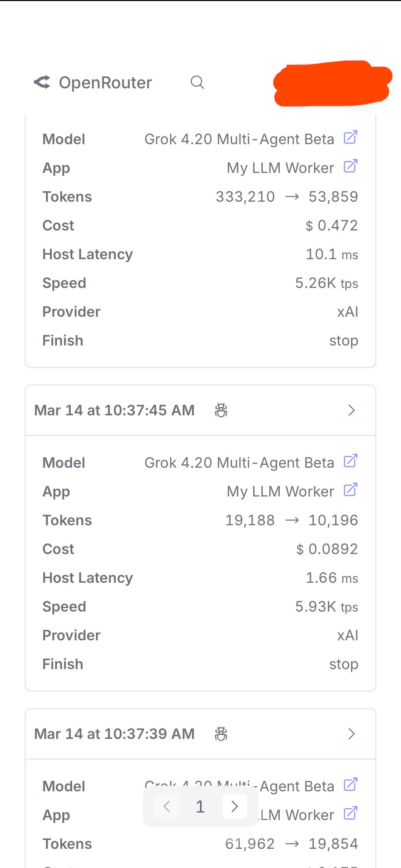Screen dimensions: 401x868
Task: Click the OpenRouter home title text
Action: click(x=105, y=83)
